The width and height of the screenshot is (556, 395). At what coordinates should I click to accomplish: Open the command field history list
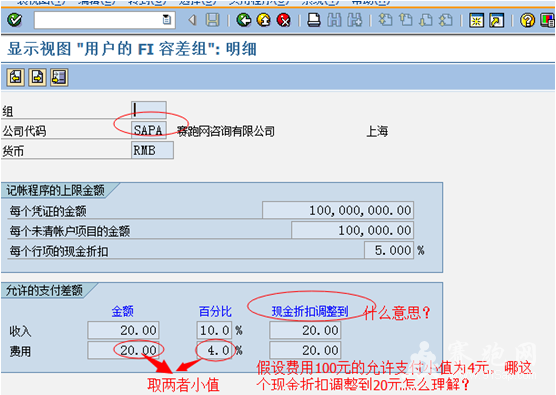pyautogui.click(x=167, y=20)
